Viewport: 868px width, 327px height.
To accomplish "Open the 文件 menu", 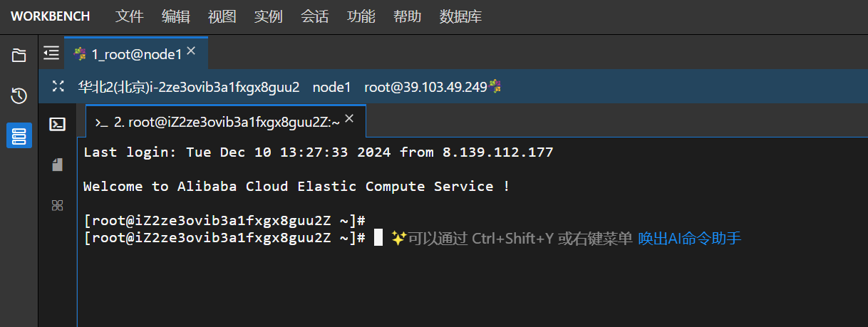I will [x=129, y=16].
